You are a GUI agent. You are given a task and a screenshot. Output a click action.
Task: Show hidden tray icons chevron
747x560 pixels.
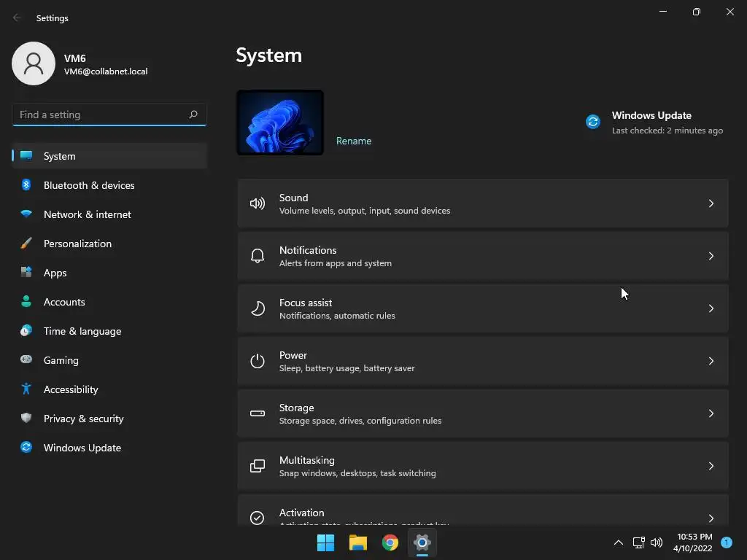tap(619, 542)
